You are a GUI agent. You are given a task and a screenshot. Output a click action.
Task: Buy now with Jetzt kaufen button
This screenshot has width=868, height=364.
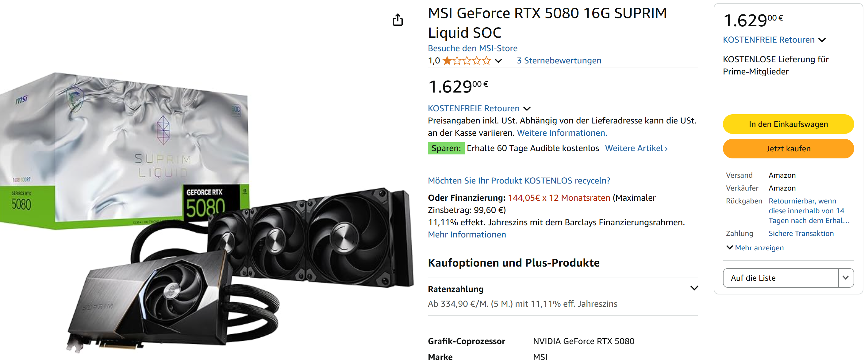[788, 149]
